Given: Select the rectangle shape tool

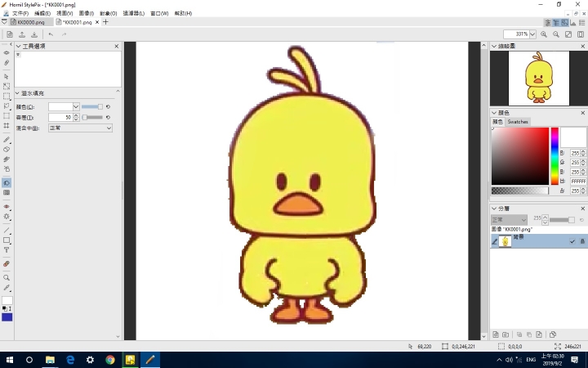Looking at the screenshot, I should pos(7,240).
